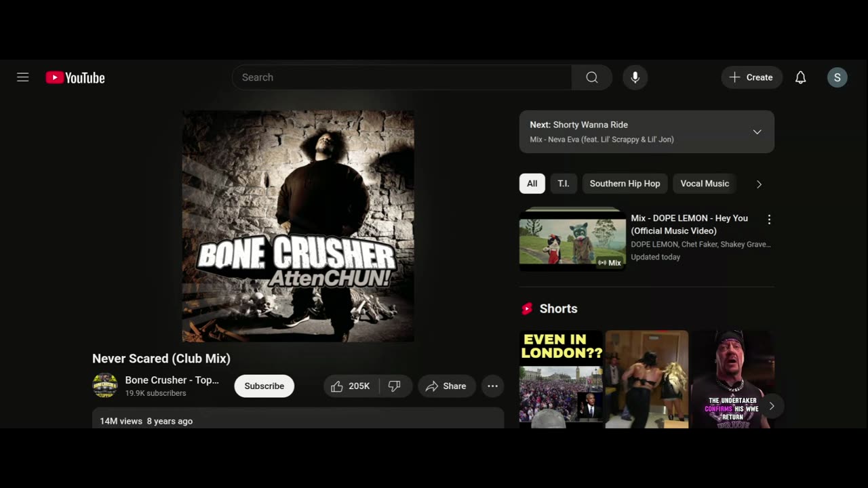Go to YouTube home via logo

75,78
